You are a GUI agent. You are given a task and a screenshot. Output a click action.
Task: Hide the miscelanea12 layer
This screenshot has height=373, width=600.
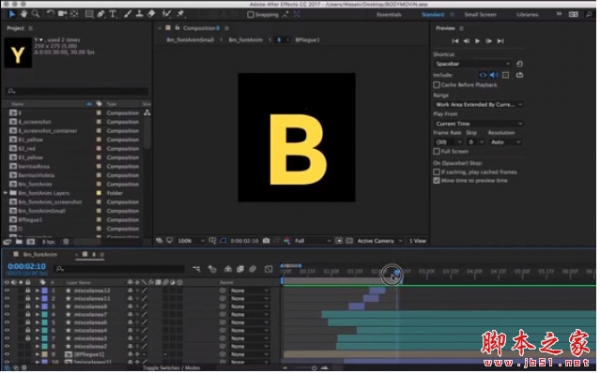[x=7, y=291]
